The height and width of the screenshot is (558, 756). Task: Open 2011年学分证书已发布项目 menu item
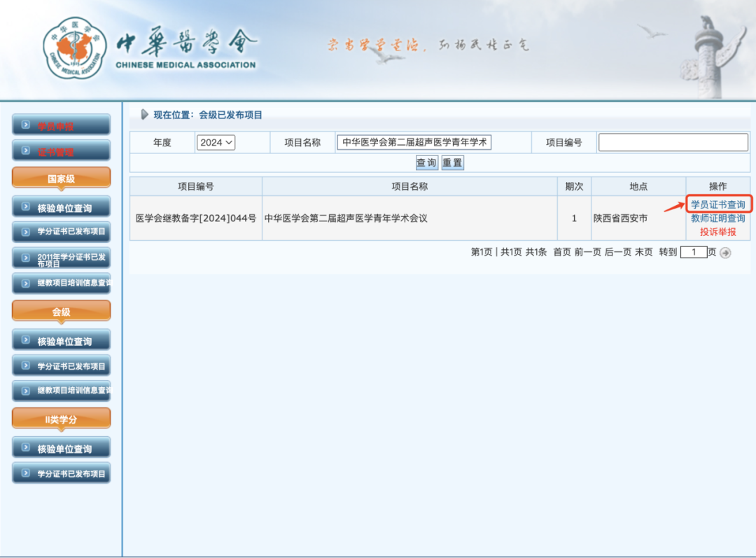coord(61,259)
